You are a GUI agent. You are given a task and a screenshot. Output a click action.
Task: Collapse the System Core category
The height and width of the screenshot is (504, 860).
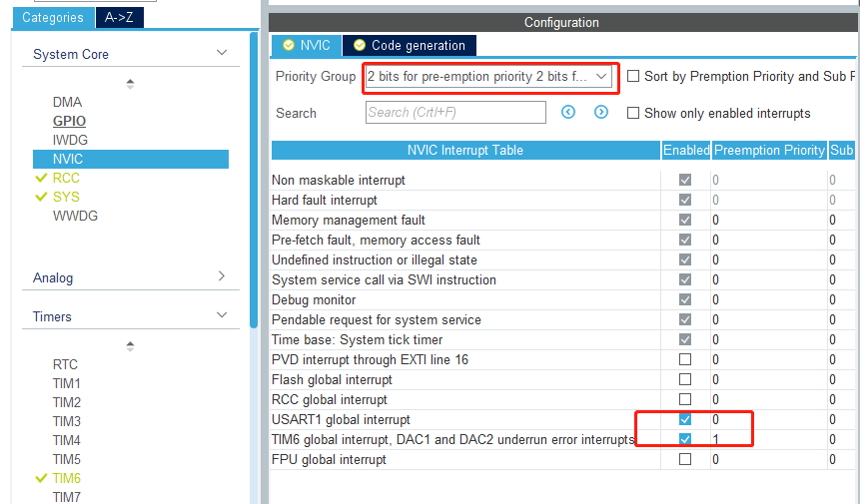(x=222, y=53)
